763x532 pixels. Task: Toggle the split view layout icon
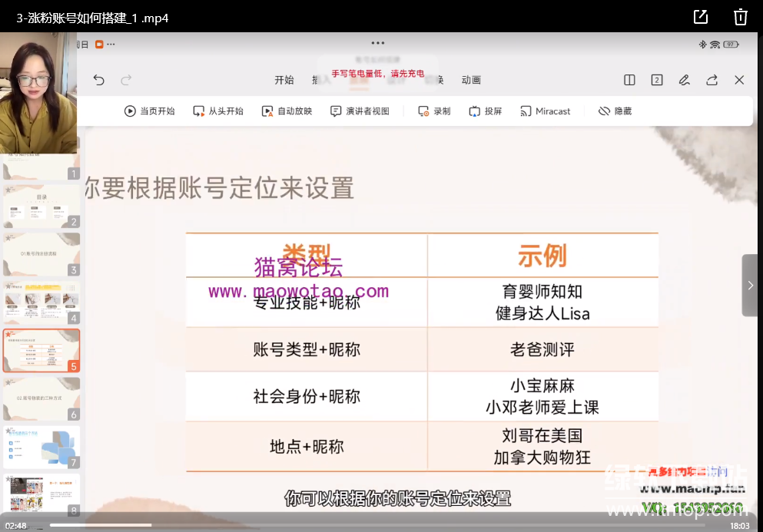click(x=629, y=80)
